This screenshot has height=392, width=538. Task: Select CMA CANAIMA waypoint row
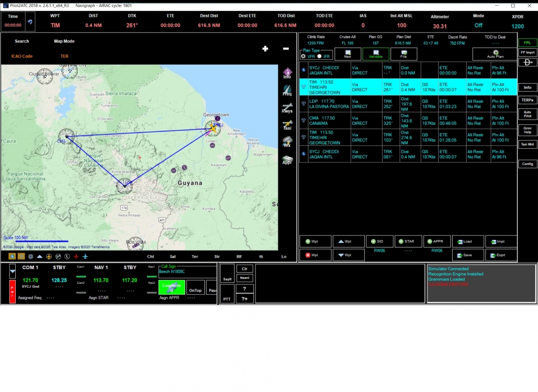point(408,121)
